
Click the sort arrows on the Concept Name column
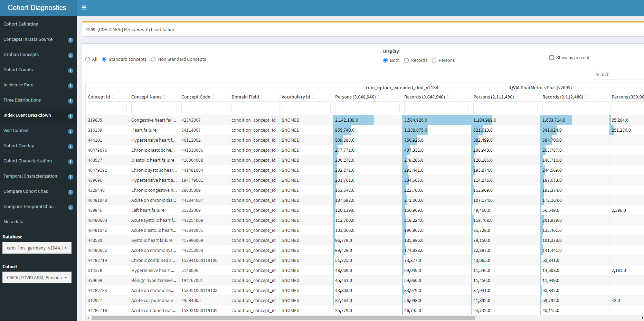click(165, 97)
